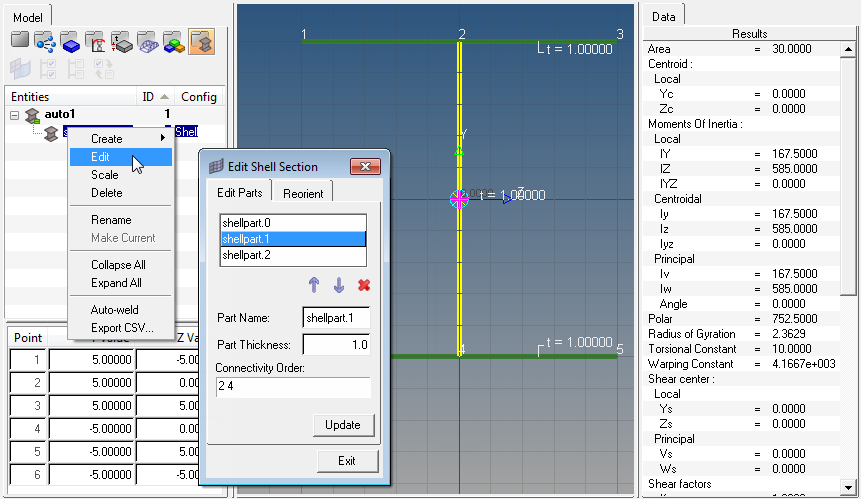This screenshot has width=861, height=499.
Task: Choose Export CSV from context menu
Action: [122, 328]
